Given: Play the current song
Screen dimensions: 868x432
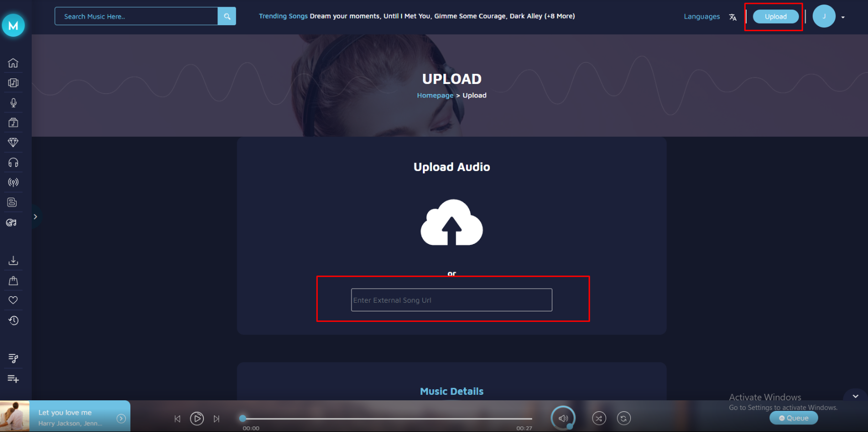Looking at the screenshot, I should [197, 418].
